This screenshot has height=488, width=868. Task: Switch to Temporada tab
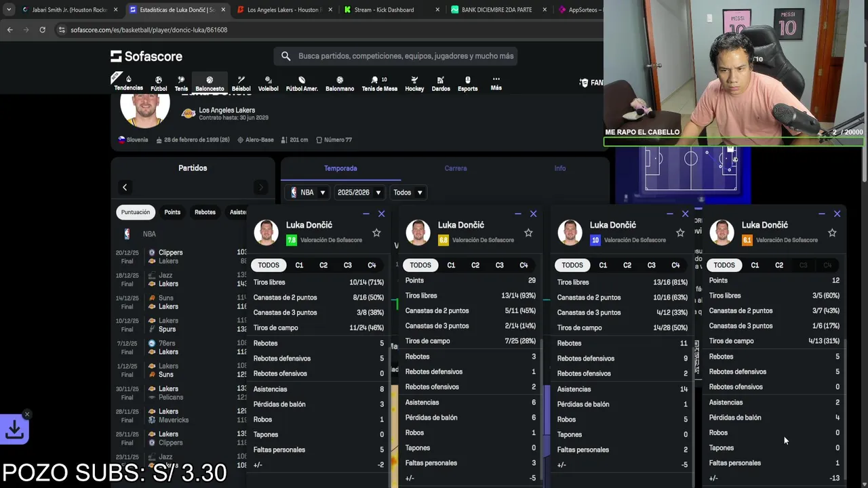tap(340, 168)
